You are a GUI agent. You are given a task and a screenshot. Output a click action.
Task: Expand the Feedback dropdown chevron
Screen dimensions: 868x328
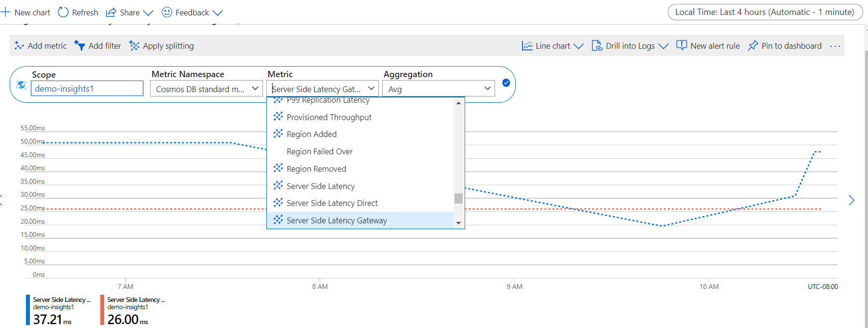pos(218,13)
